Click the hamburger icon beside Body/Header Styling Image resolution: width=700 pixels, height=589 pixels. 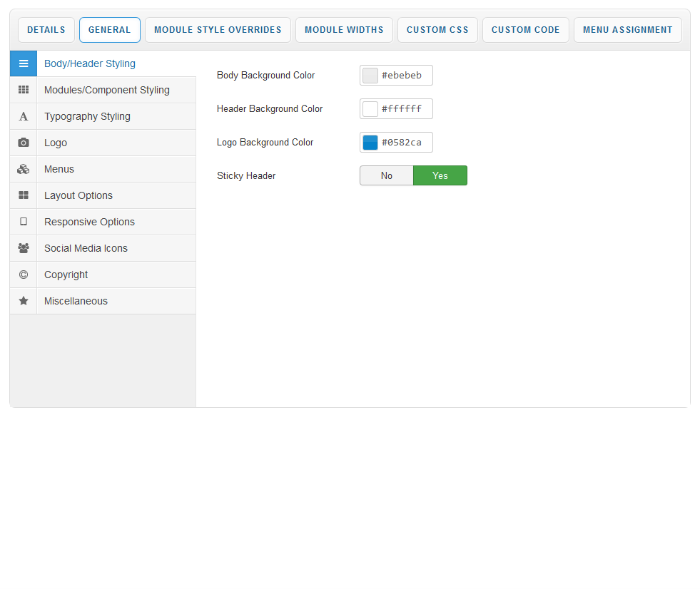(x=24, y=63)
